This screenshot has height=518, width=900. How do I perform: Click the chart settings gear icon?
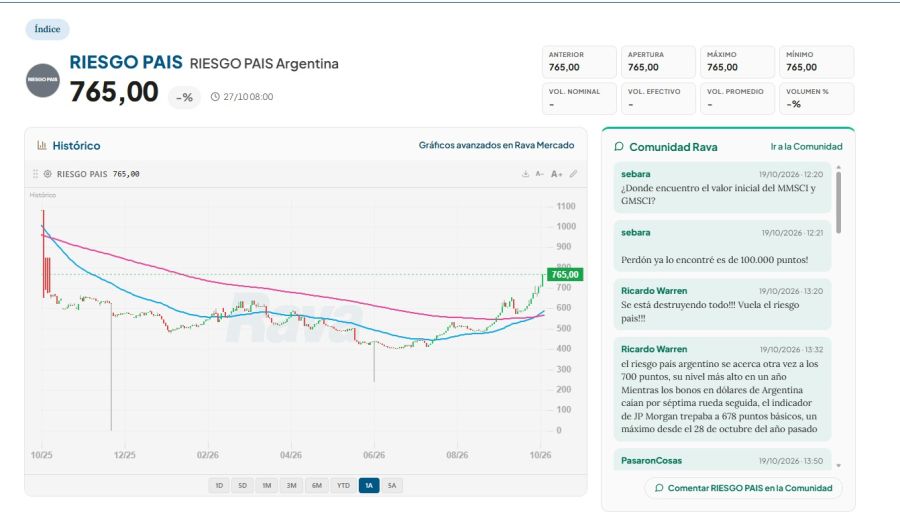tap(48, 173)
